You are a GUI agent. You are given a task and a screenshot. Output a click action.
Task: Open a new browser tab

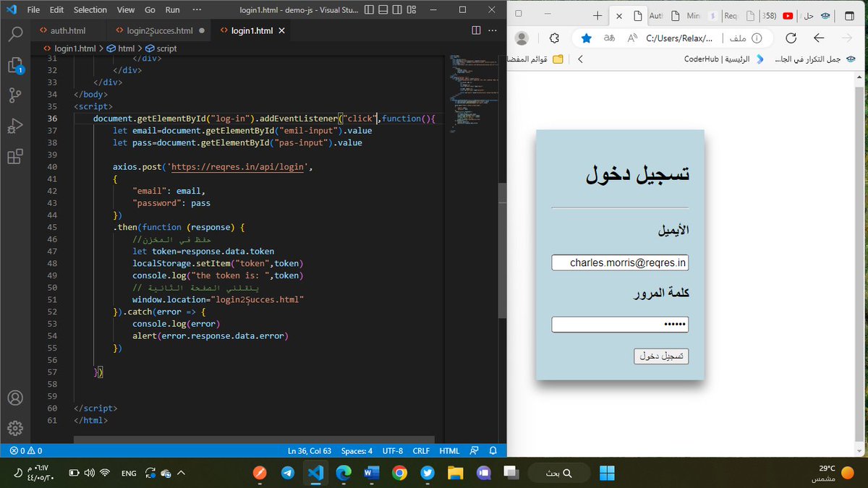pyautogui.click(x=597, y=16)
